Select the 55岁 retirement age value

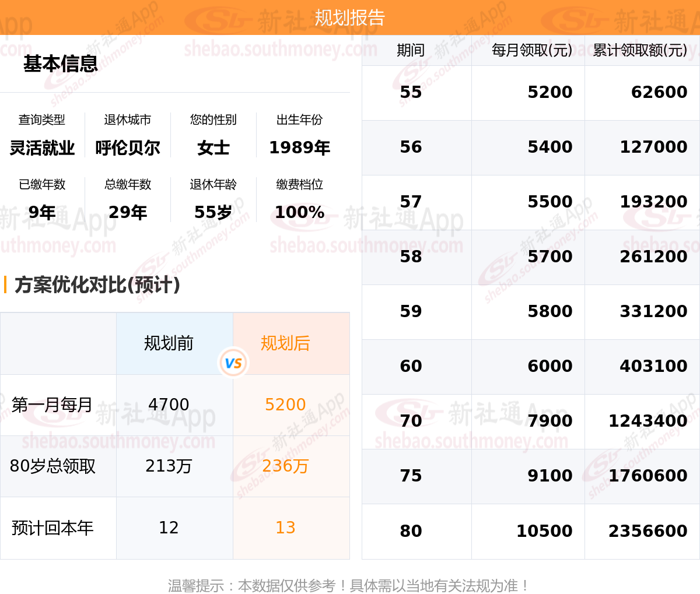click(x=213, y=212)
